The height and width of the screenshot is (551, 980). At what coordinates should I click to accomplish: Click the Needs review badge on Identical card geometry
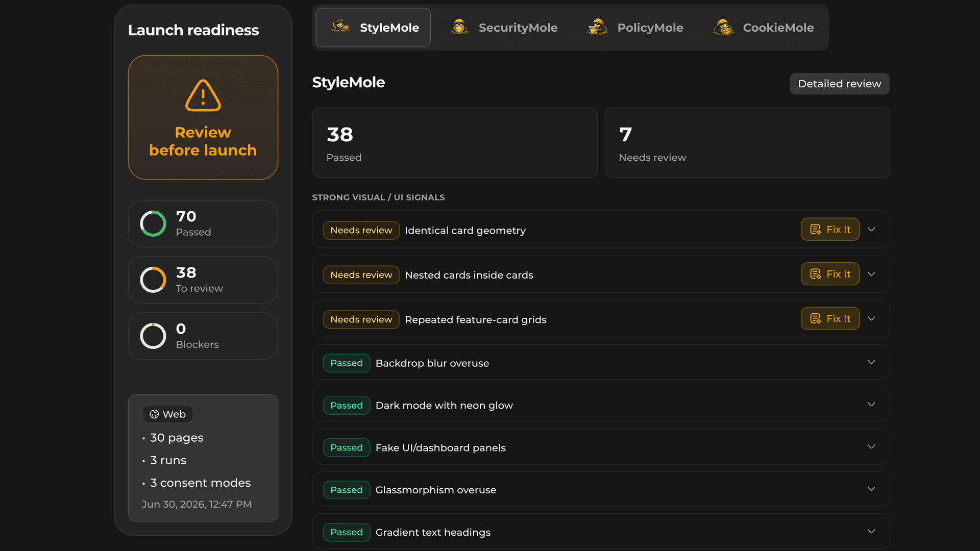pyautogui.click(x=361, y=230)
